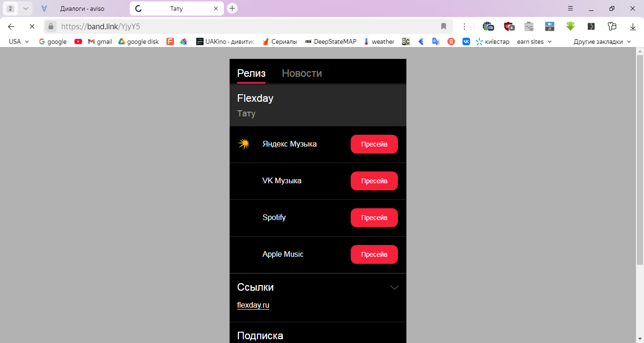The width and height of the screenshot is (644, 343).
Task: Click the green arrow SaveFrom extension icon
Action: 570,26
